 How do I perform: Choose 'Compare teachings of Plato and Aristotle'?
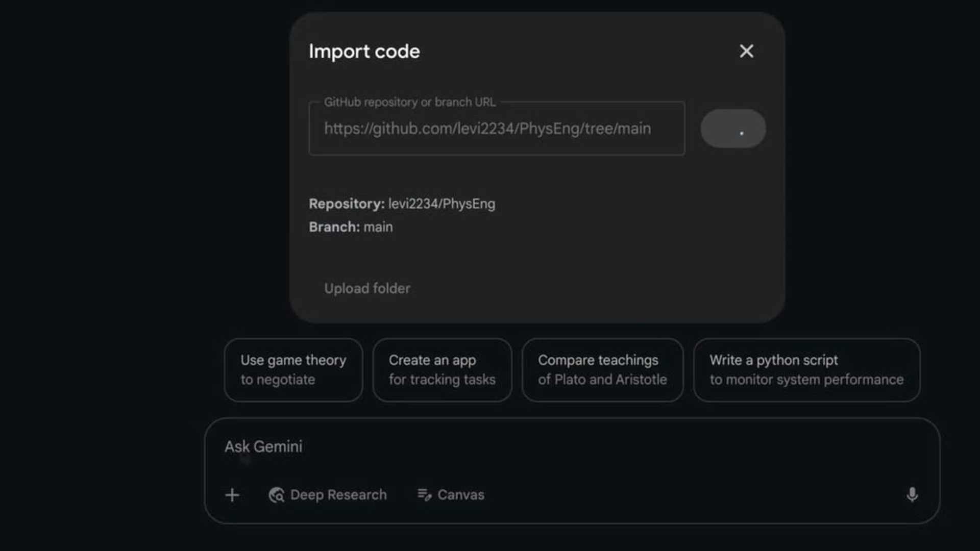click(x=602, y=369)
